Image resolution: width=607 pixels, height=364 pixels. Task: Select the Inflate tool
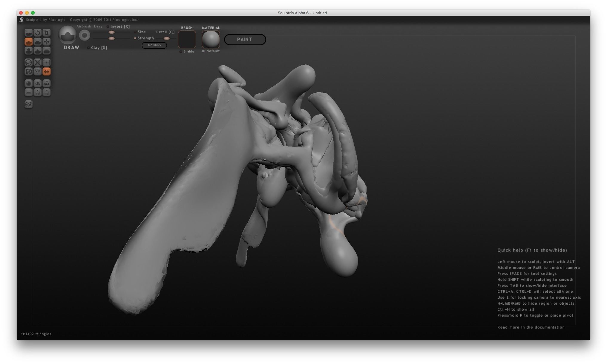(x=28, y=50)
